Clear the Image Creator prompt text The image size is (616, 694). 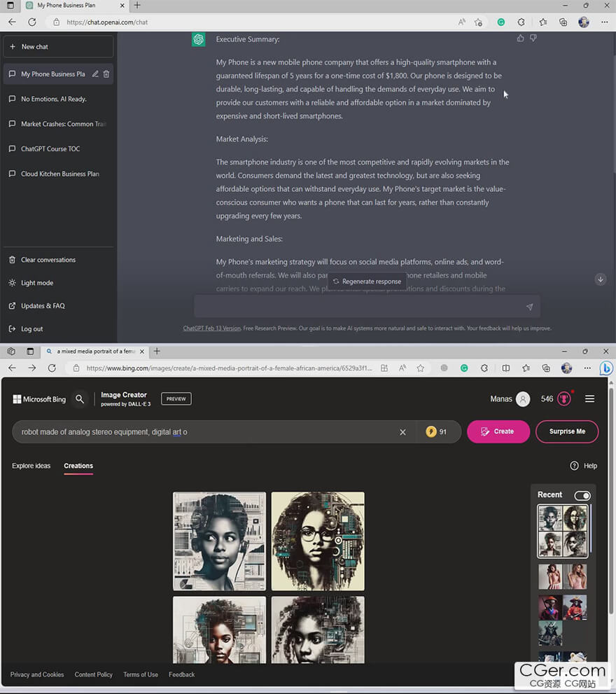click(x=402, y=432)
